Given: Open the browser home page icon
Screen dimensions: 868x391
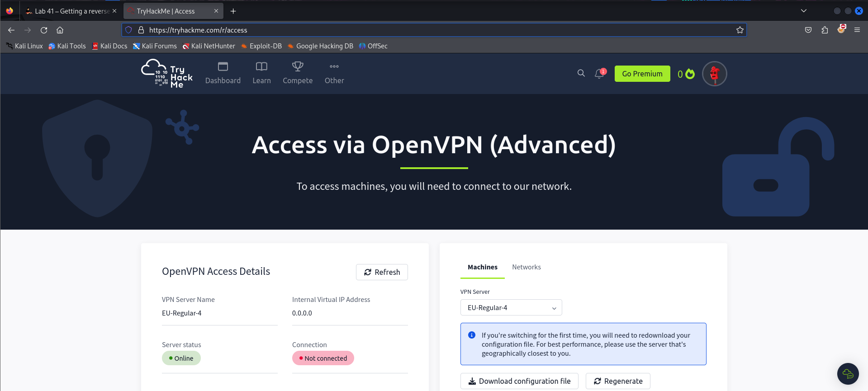Looking at the screenshot, I should click(60, 30).
